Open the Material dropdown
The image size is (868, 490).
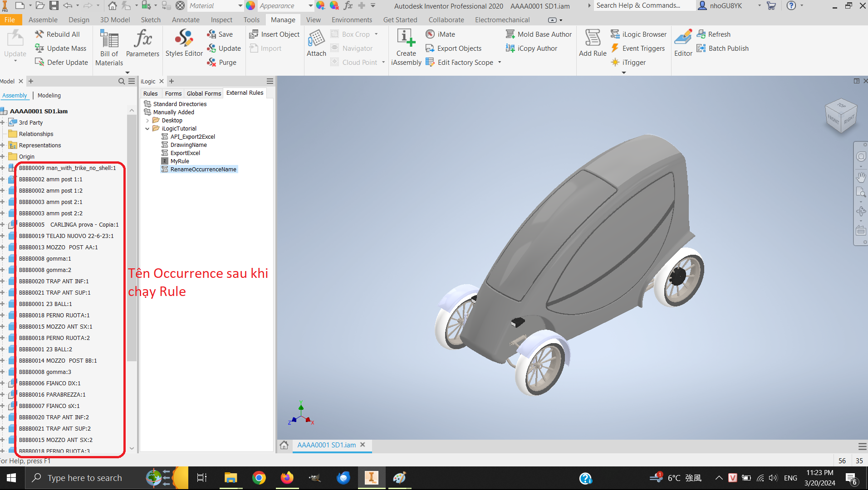tap(241, 6)
